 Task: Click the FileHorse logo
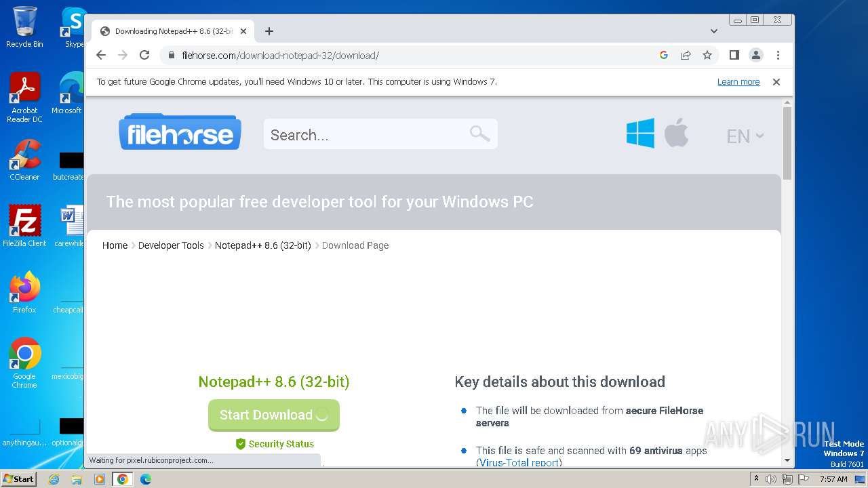(180, 131)
